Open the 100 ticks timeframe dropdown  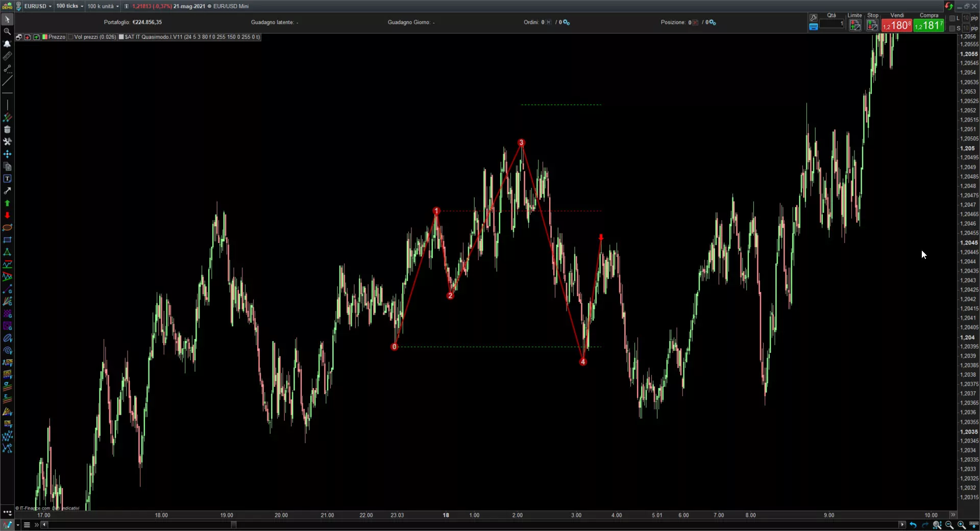point(70,6)
